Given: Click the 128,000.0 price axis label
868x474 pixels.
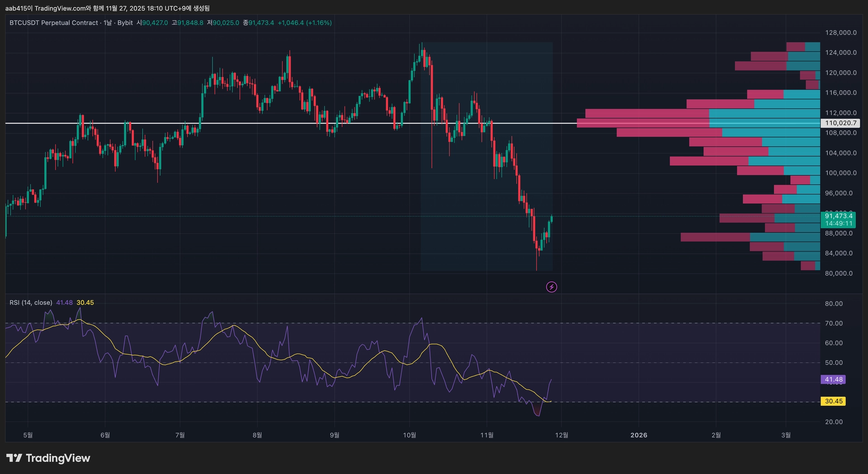Looking at the screenshot, I should (x=841, y=33).
